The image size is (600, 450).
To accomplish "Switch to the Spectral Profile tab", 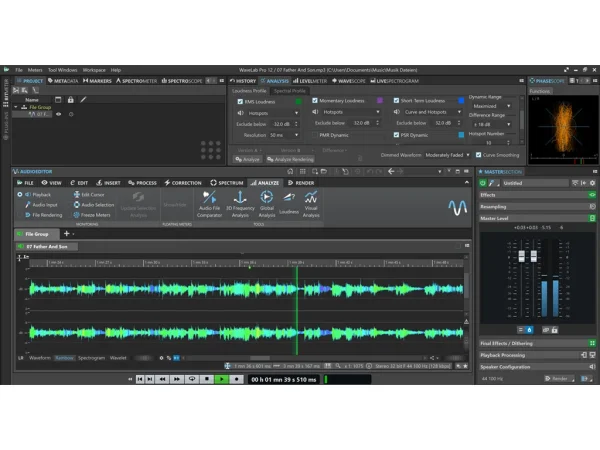I will (x=291, y=90).
